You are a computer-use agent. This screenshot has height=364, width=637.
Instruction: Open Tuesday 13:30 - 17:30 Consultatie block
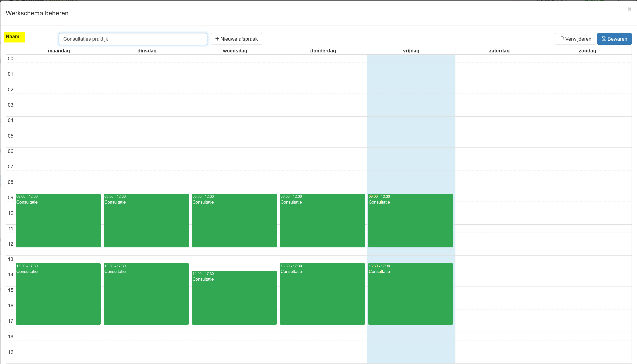click(x=146, y=294)
